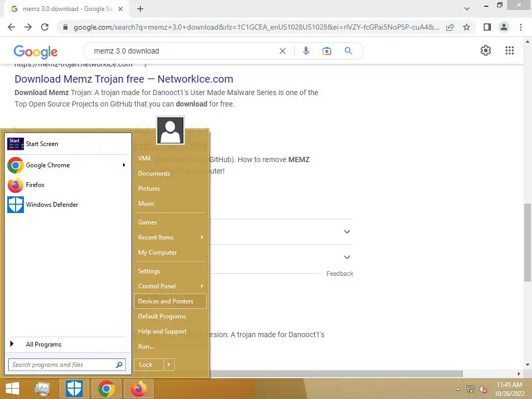Search by image with the camera icon
This screenshot has height=399, width=532.
click(327, 51)
